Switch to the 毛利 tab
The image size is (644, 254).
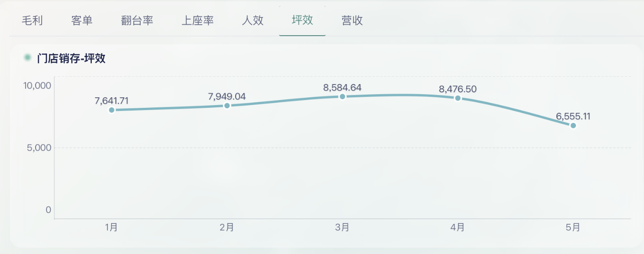(x=32, y=21)
